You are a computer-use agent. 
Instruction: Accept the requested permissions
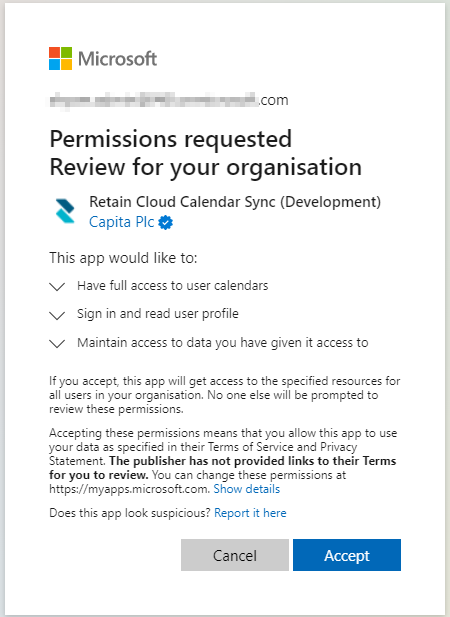(347, 555)
